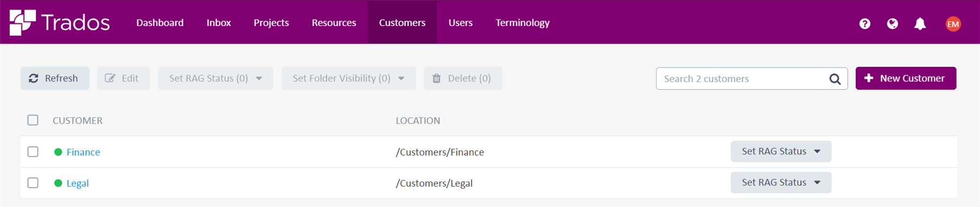Click the Trados logo
The width and height of the screenshot is (980, 207).
(60, 22)
